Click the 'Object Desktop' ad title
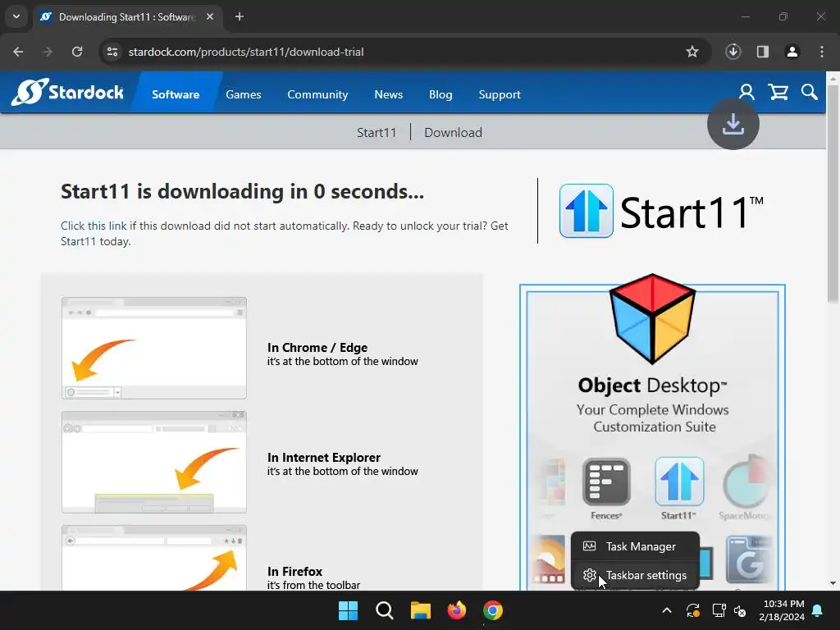The image size is (840, 630). pos(652,386)
